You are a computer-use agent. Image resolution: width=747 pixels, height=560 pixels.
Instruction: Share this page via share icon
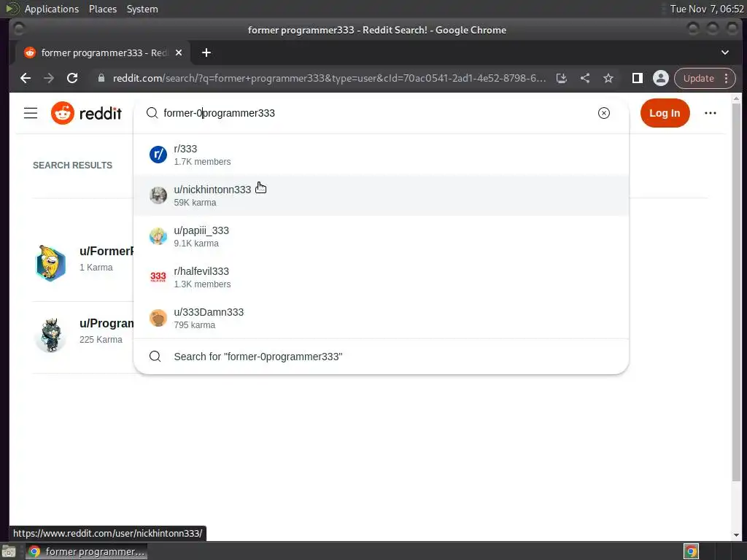coord(585,78)
